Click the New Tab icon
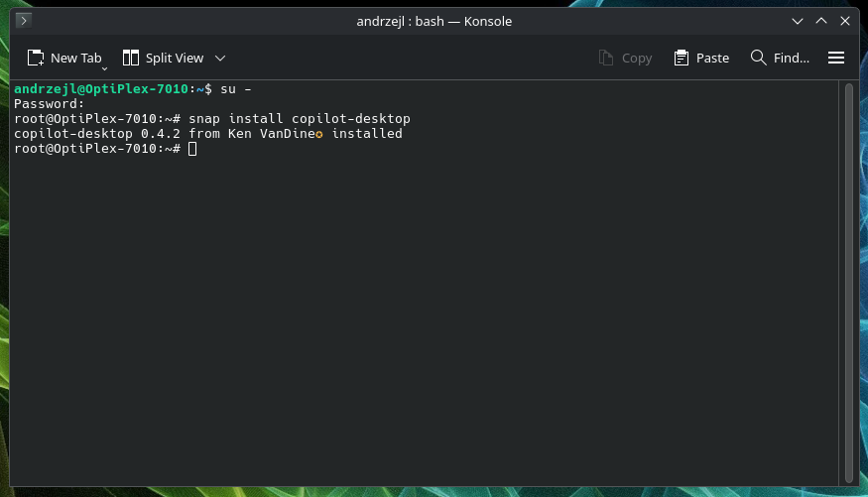 36,58
